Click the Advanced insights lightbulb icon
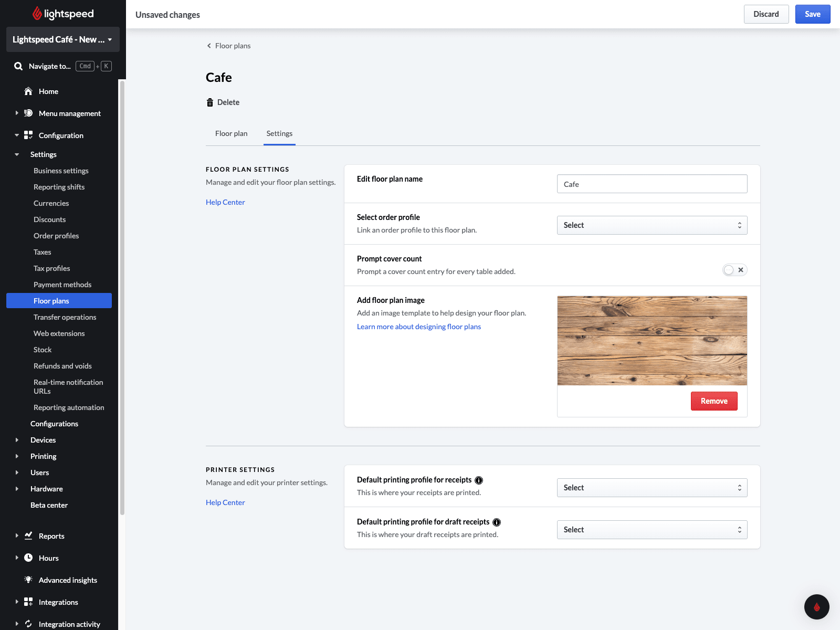The image size is (840, 630). (28, 580)
